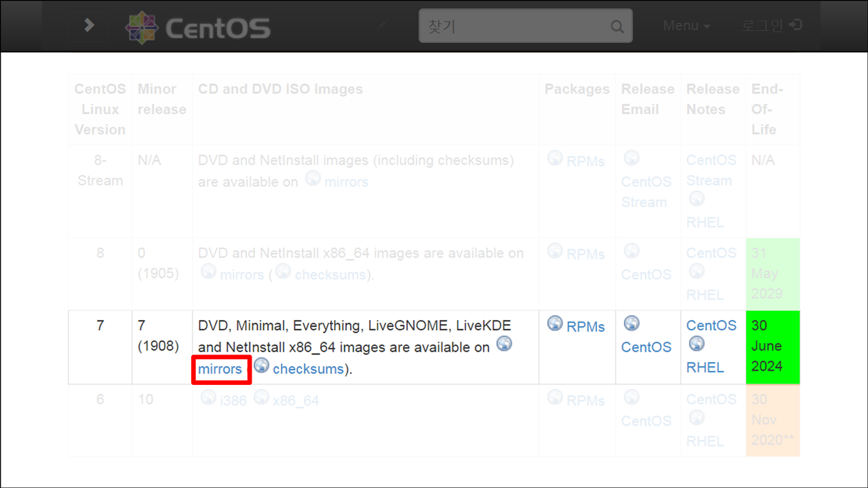Viewport: 868px width, 488px height.
Task: Open RPMs link in CentOS 7 row
Action: coord(586,327)
